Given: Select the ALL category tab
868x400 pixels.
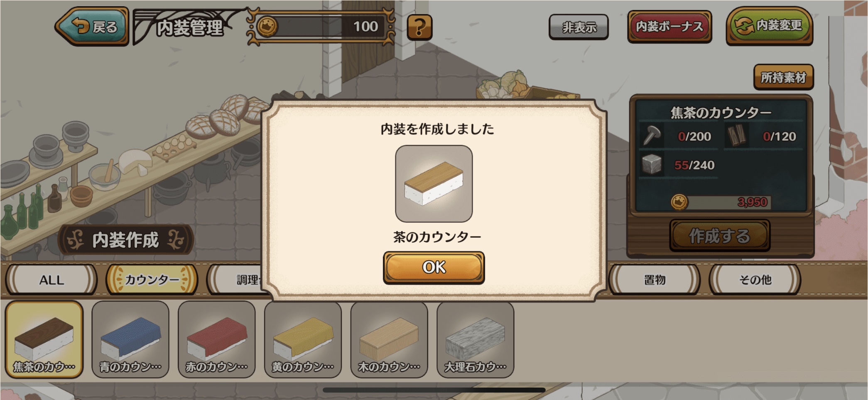Looking at the screenshot, I should [x=51, y=280].
